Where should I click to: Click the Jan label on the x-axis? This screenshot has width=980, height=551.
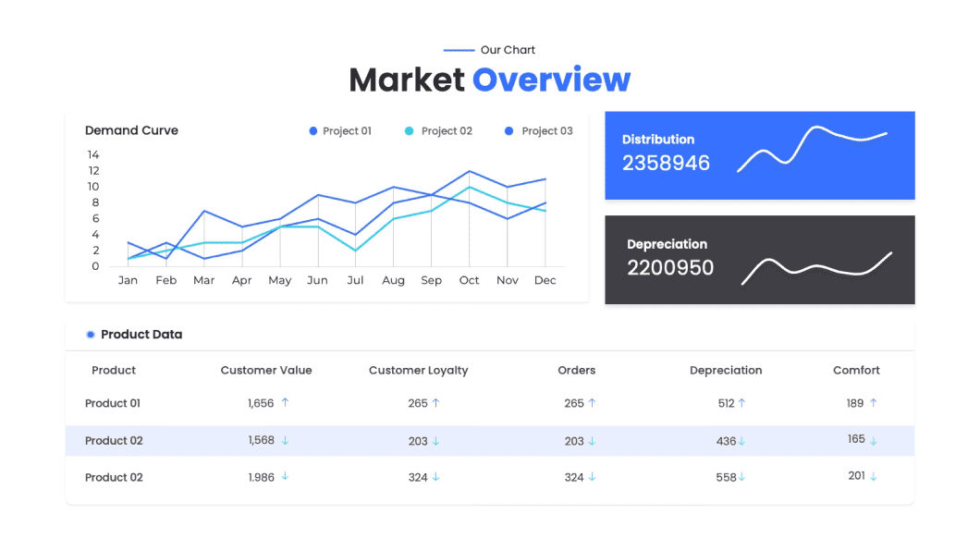[129, 280]
